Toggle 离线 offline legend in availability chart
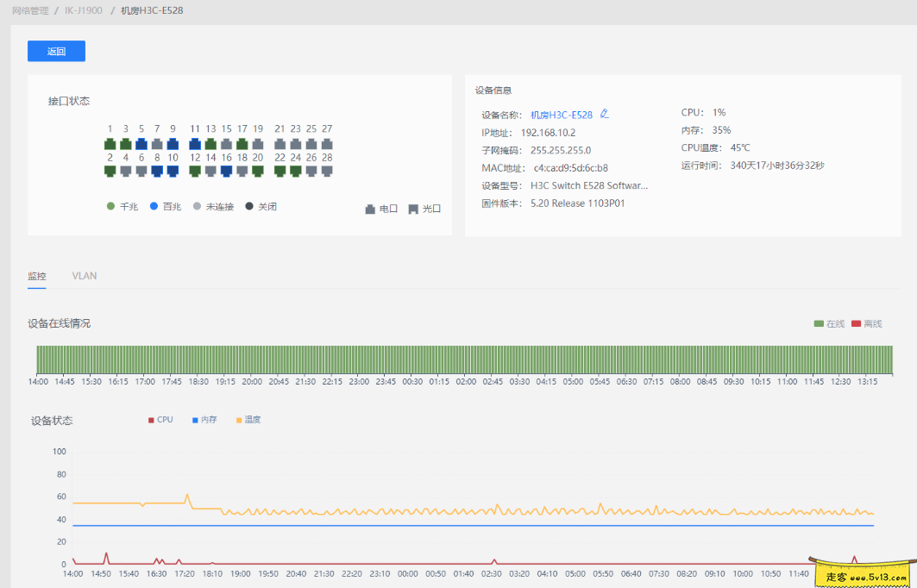Image resolution: width=917 pixels, height=588 pixels. 866,324
